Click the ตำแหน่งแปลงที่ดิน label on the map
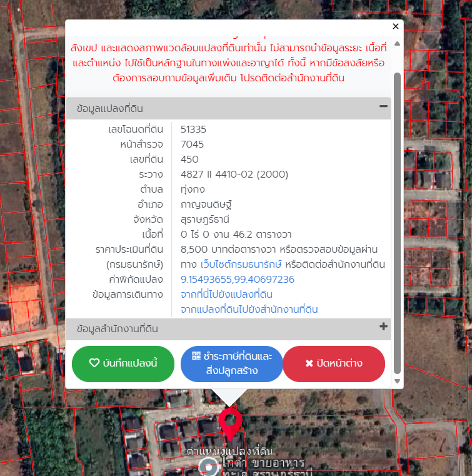This screenshot has width=472, height=476. [x=230, y=451]
